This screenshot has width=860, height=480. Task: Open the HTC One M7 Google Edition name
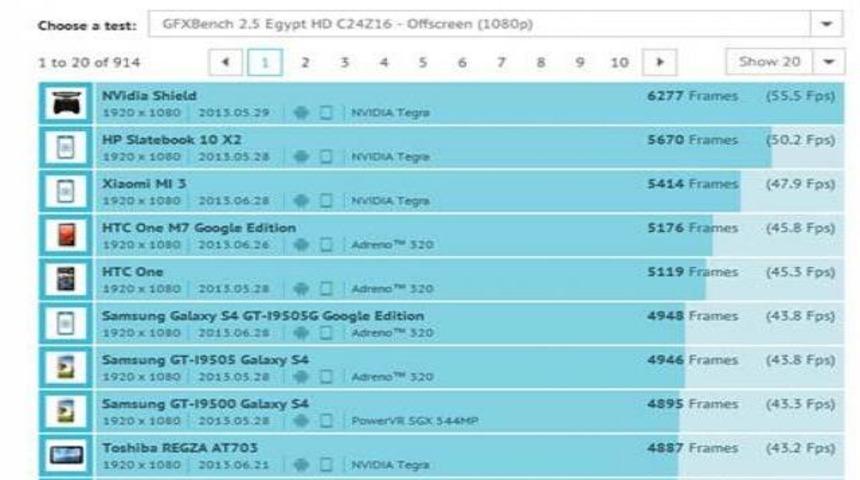(199, 228)
